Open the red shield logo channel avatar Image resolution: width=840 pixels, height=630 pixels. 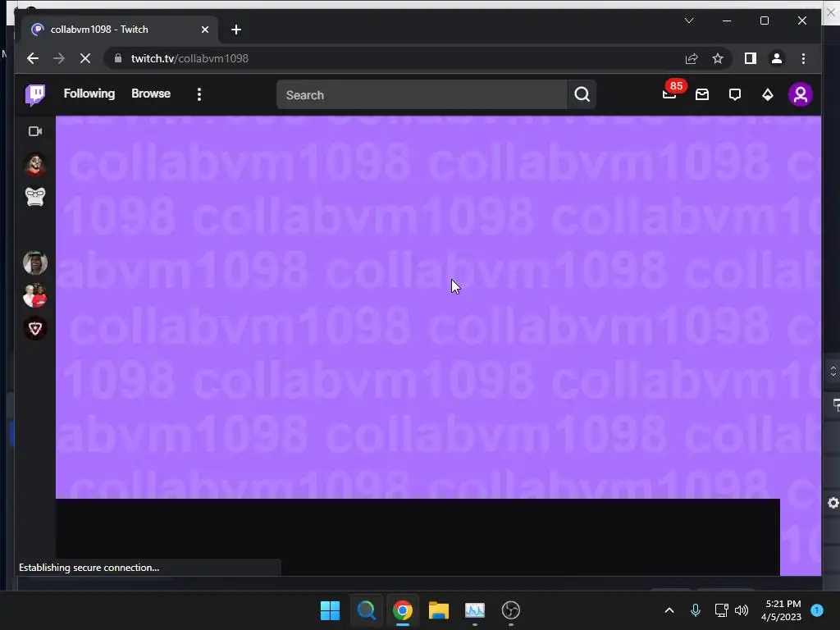click(x=35, y=328)
